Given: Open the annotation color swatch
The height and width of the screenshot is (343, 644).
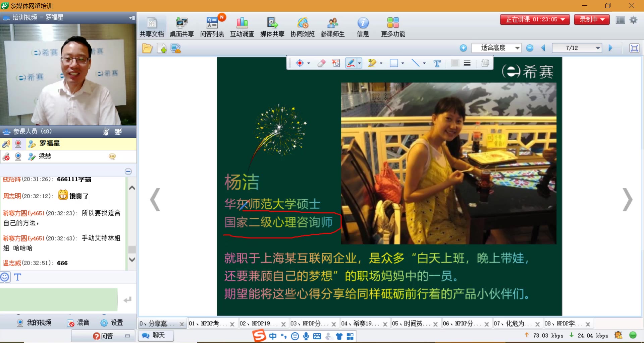Looking at the screenshot, I should click(455, 63).
